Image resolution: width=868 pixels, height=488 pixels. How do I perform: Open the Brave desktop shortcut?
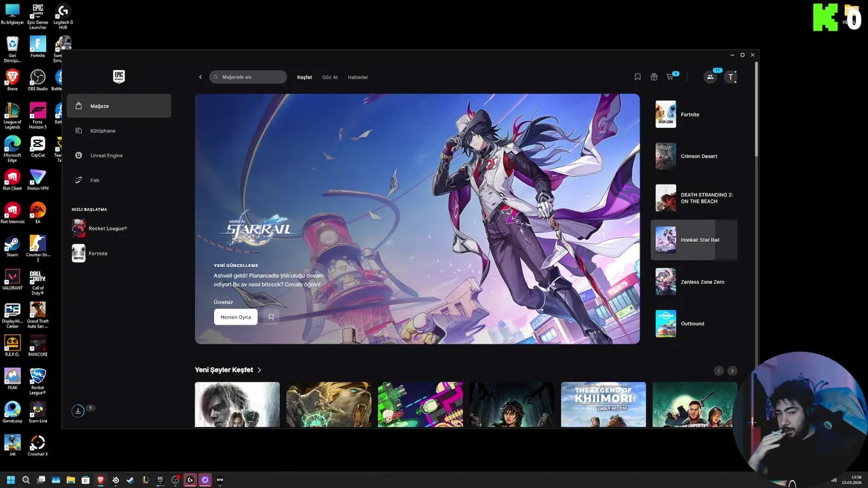point(12,81)
